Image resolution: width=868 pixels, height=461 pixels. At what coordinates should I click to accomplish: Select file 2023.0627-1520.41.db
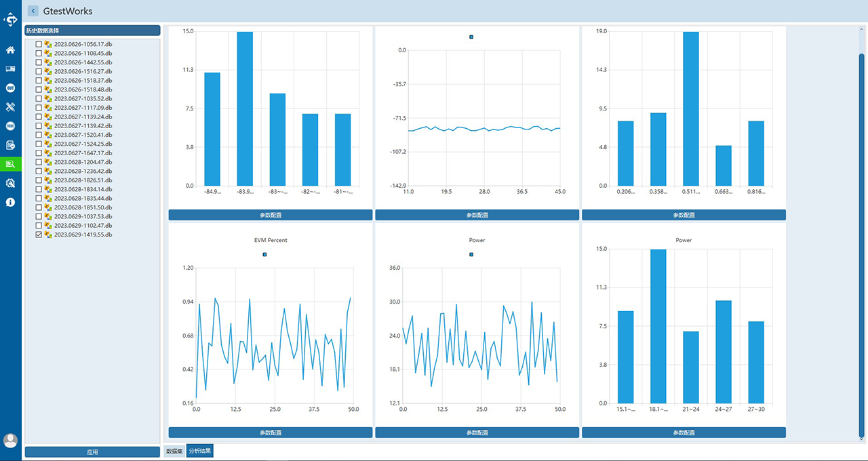point(83,135)
